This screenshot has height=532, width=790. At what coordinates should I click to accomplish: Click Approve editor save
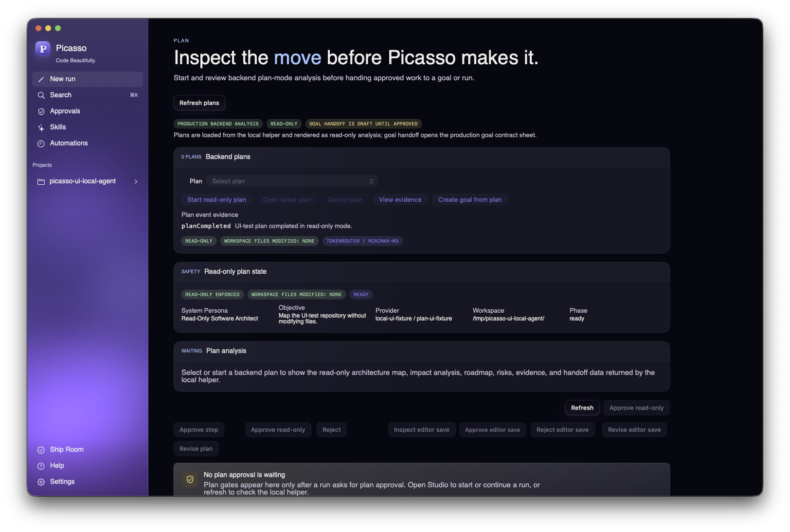click(x=492, y=429)
